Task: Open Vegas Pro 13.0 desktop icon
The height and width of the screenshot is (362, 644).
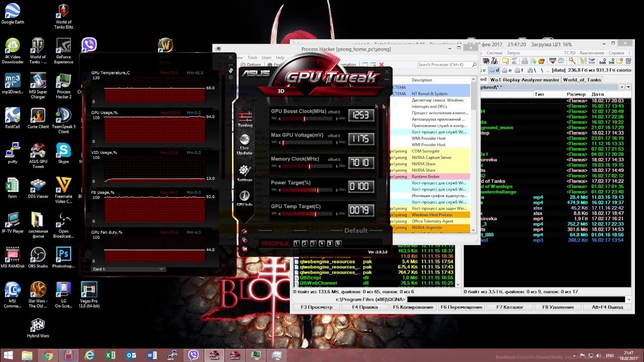Action: coord(89,295)
